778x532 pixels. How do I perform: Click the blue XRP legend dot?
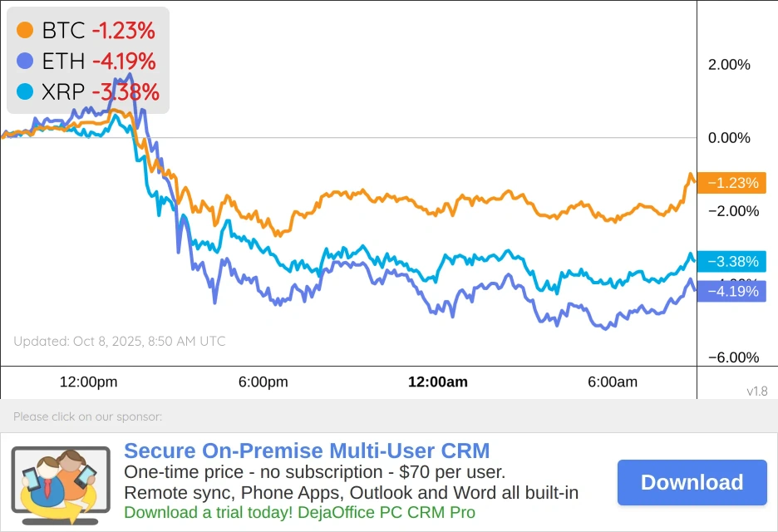[x=25, y=91]
